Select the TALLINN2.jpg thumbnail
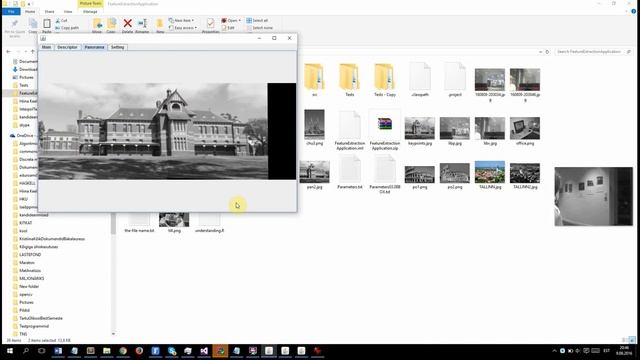This screenshot has width=640, height=360. click(525, 173)
